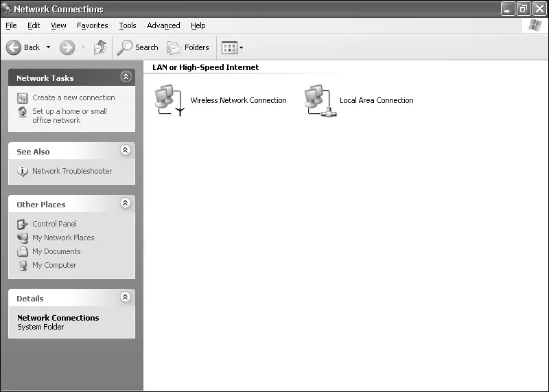Open the Favorites menu
The height and width of the screenshot is (392, 549).
pos(93,25)
